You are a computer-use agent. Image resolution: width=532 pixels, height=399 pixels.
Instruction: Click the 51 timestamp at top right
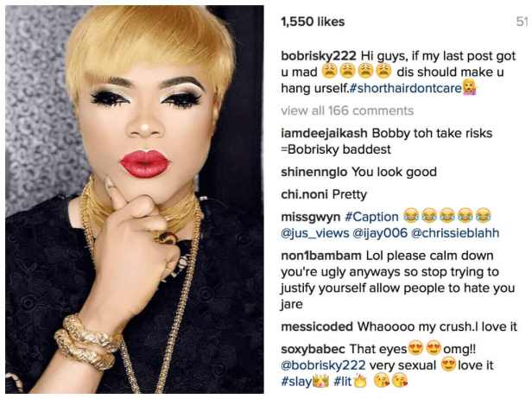coord(522,22)
